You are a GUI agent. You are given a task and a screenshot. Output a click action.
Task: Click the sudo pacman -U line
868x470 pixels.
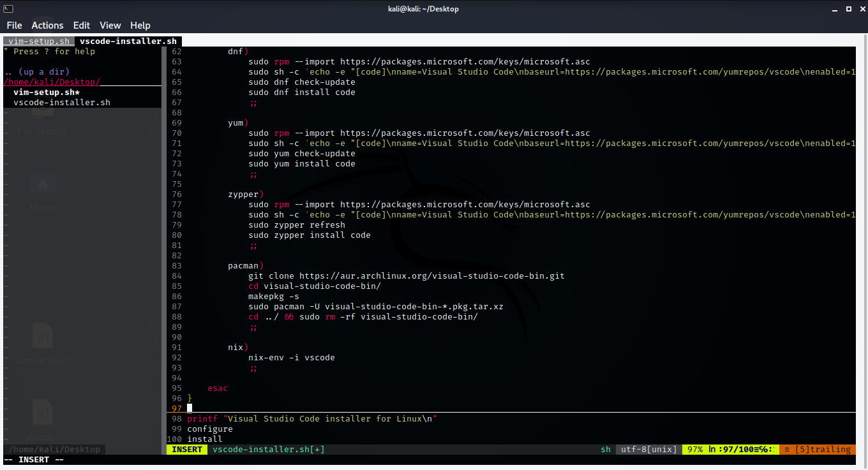click(376, 307)
